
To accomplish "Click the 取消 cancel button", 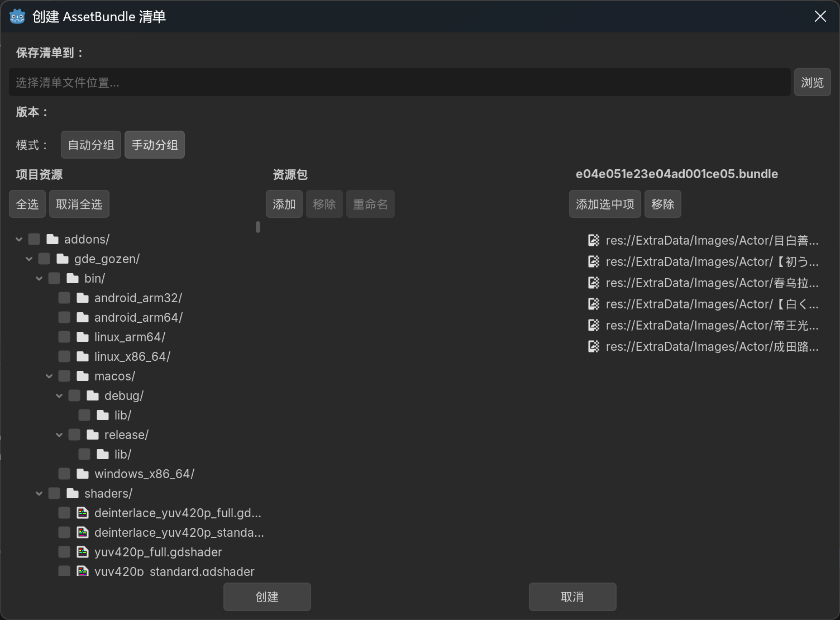I will 572,597.
